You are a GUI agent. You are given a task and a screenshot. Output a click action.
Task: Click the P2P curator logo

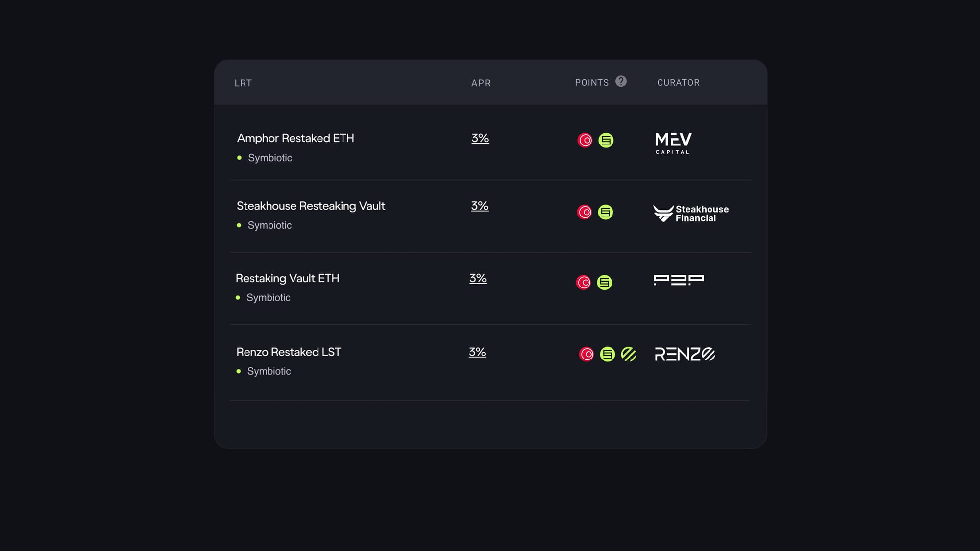click(679, 280)
